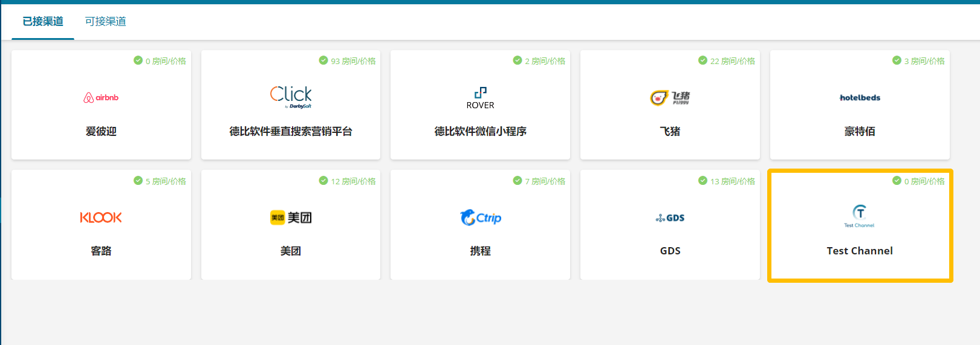Click the Test Channel T logo
Screen dimensions: 980x345
pyautogui.click(x=860, y=216)
